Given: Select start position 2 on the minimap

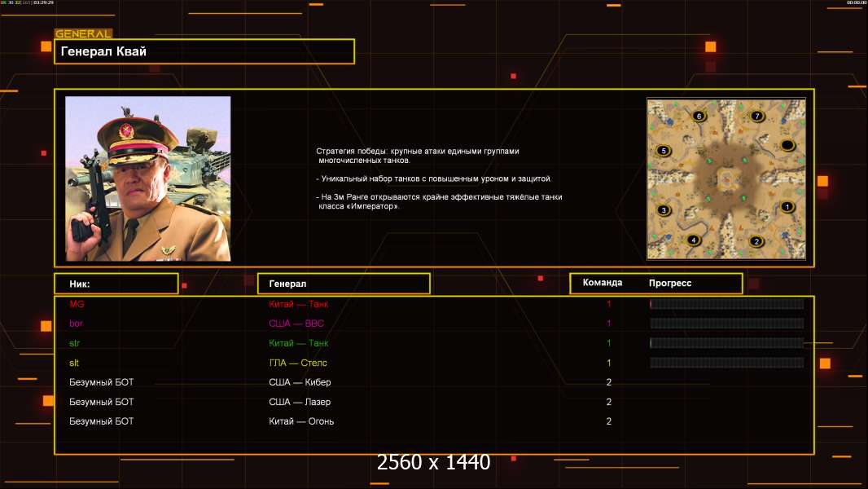Looking at the screenshot, I should pos(756,240).
